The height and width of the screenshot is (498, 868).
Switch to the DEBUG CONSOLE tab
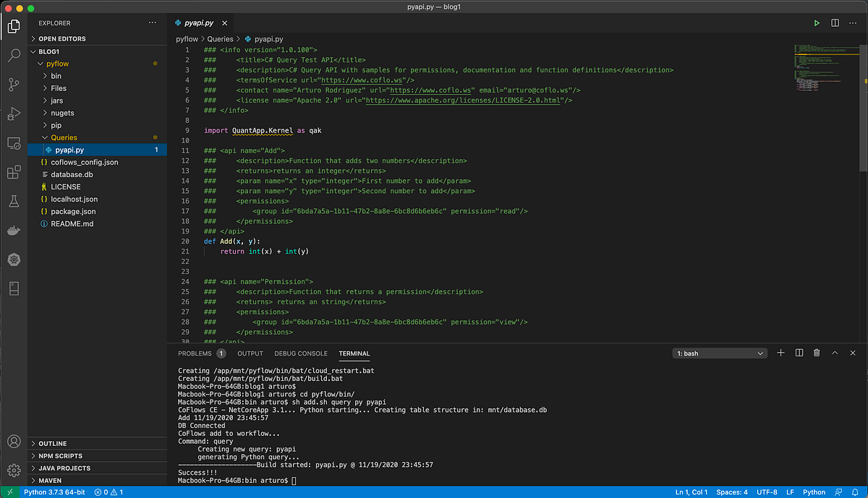[301, 353]
